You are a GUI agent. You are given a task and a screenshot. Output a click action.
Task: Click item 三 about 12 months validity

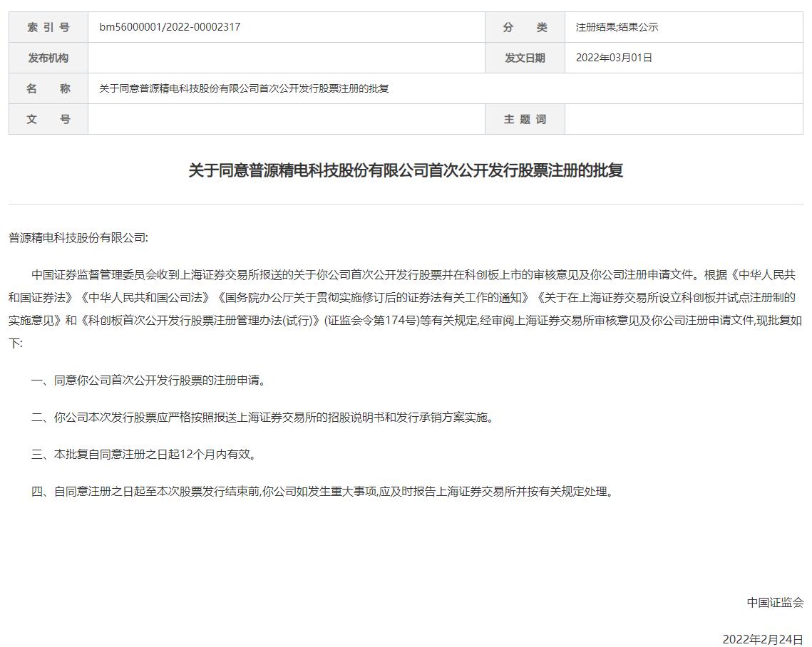click(x=144, y=454)
